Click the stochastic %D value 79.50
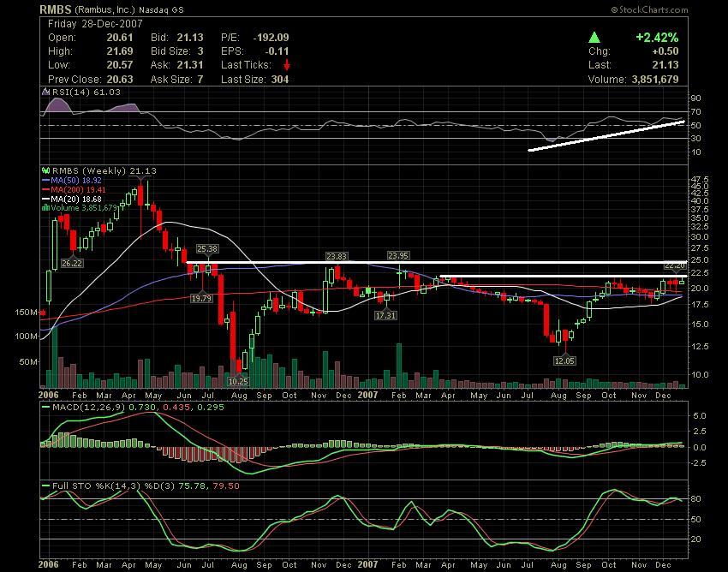Image resolution: width=728 pixels, height=572 pixels. (x=226, y=486)
